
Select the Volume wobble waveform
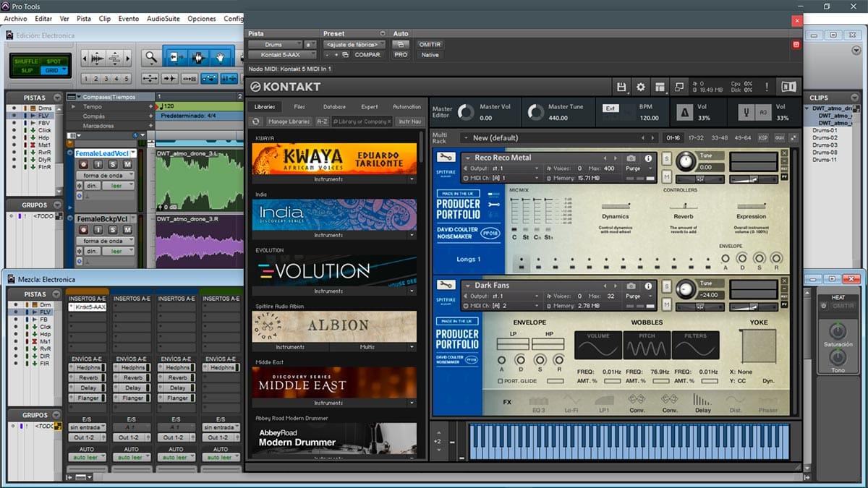click(598, 346)
